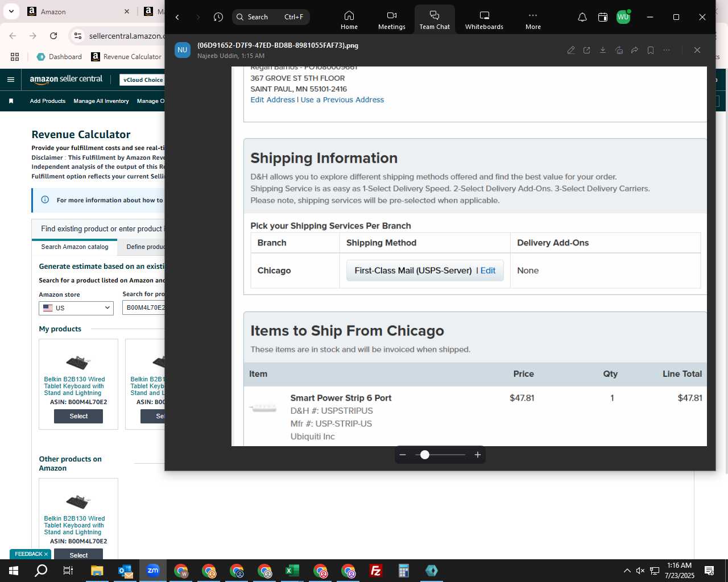Open the Zoom calendar panel icon
728x582 pixels.
pos(603,17)
